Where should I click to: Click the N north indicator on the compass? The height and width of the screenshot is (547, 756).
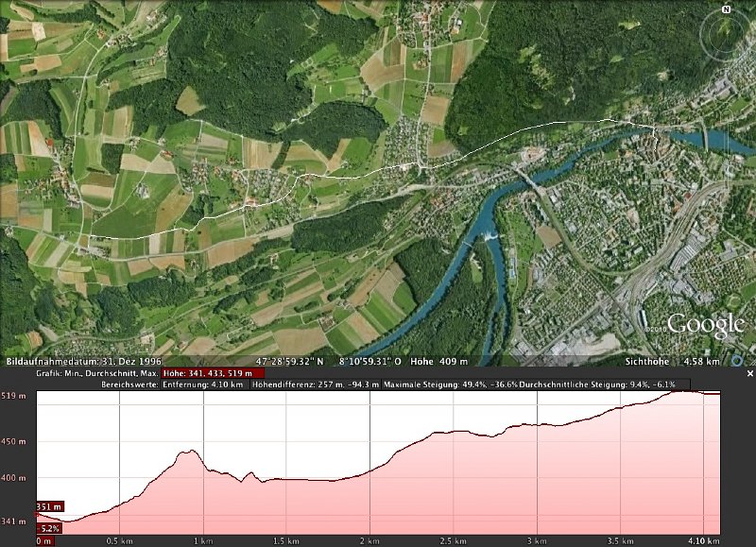coord(727,9)
